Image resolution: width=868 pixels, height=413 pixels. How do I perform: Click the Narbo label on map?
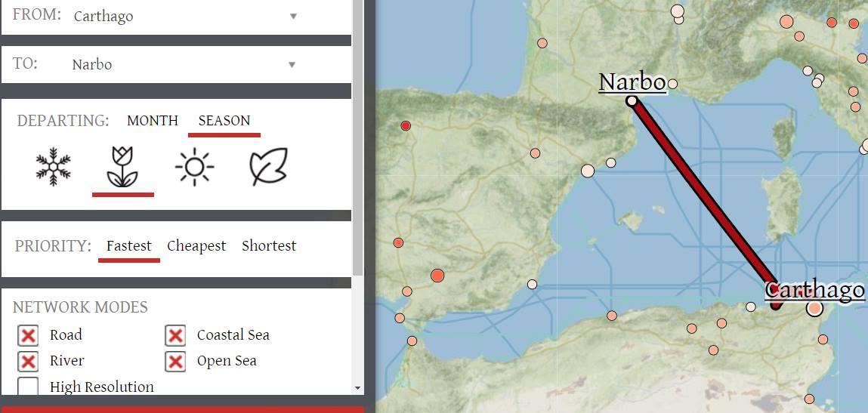pyautogui.click(x=632, y=82)
